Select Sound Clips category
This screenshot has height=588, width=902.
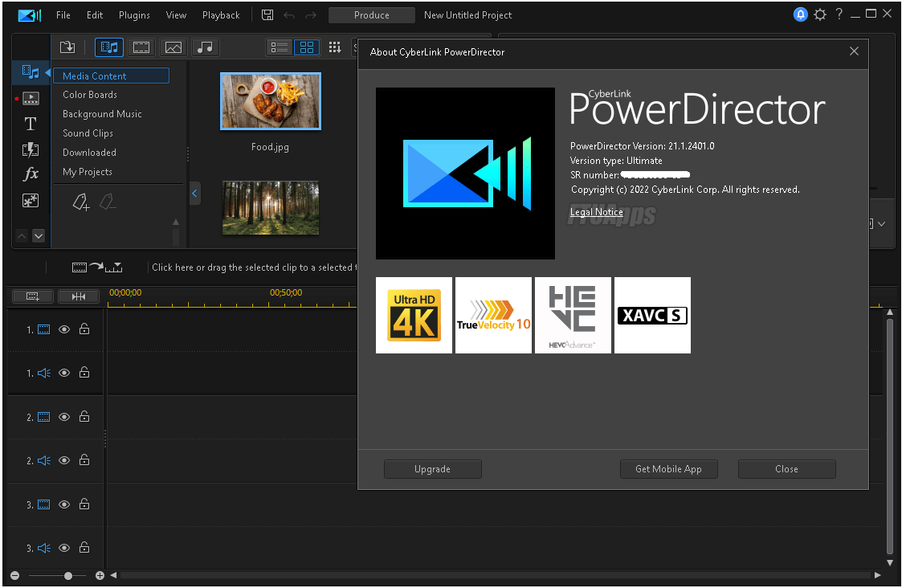point(88,133)
